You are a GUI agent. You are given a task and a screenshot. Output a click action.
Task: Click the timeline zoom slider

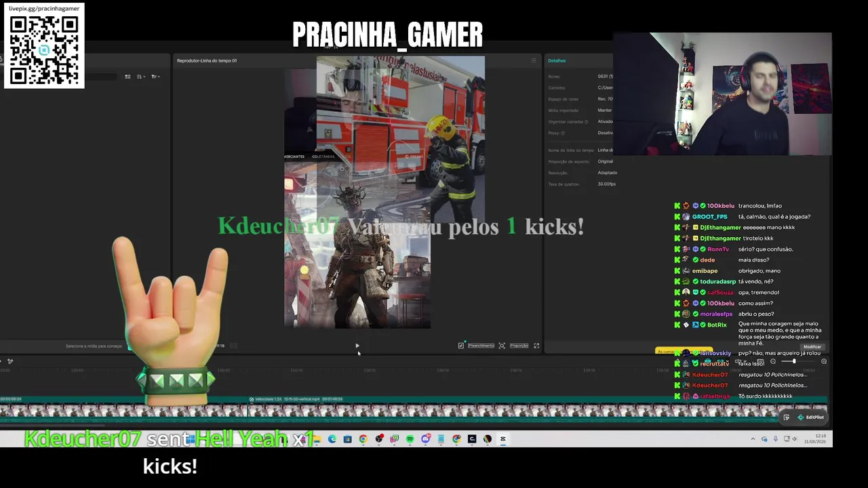pos(799,361)
